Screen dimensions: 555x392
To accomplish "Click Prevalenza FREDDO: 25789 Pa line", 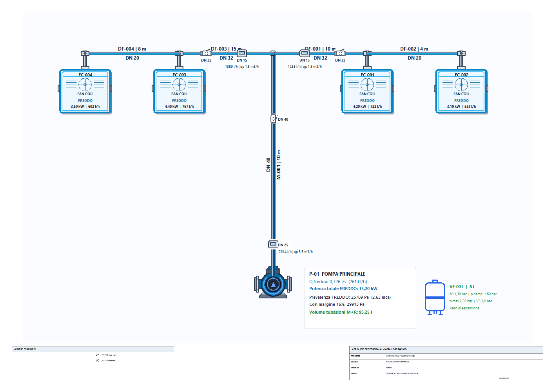I will [350, 297].
